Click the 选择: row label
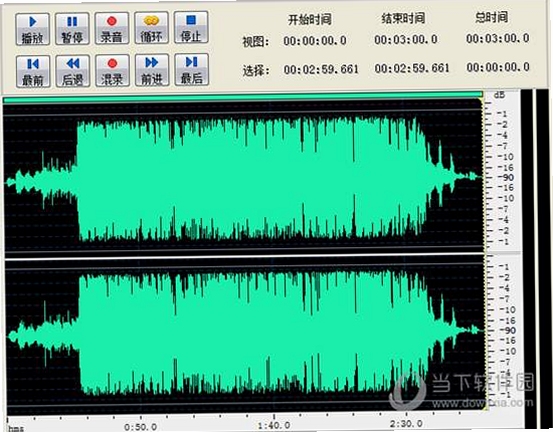Screen dimensions: 553x432 point(256,71)
